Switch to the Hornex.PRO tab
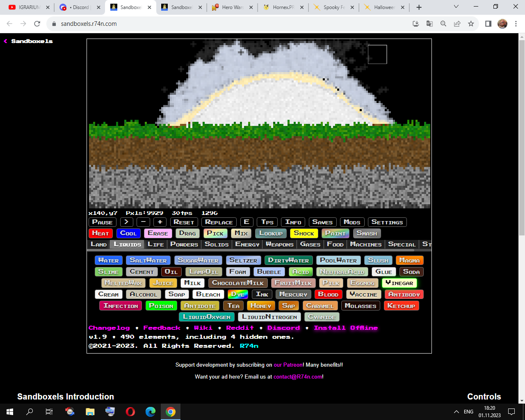Viewport: 525px width, 420px height. pos(283,7)
